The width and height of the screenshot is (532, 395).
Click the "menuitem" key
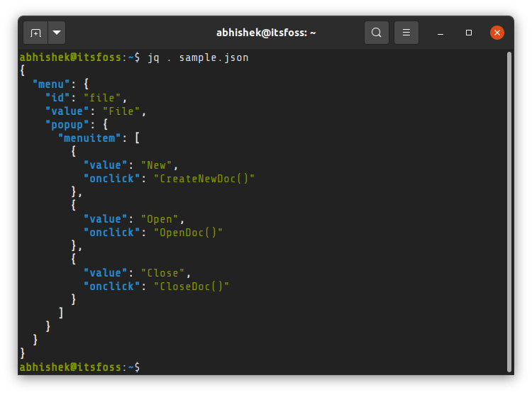point(89,138)
